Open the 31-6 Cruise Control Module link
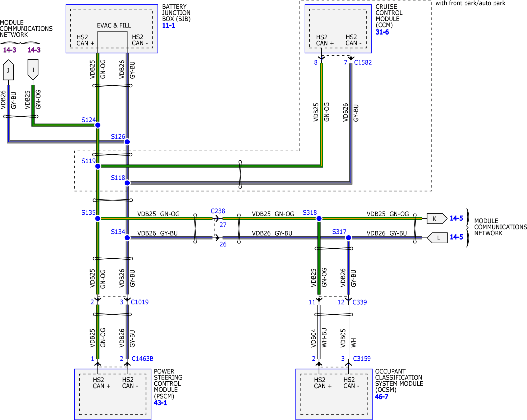 coord(382,32)
